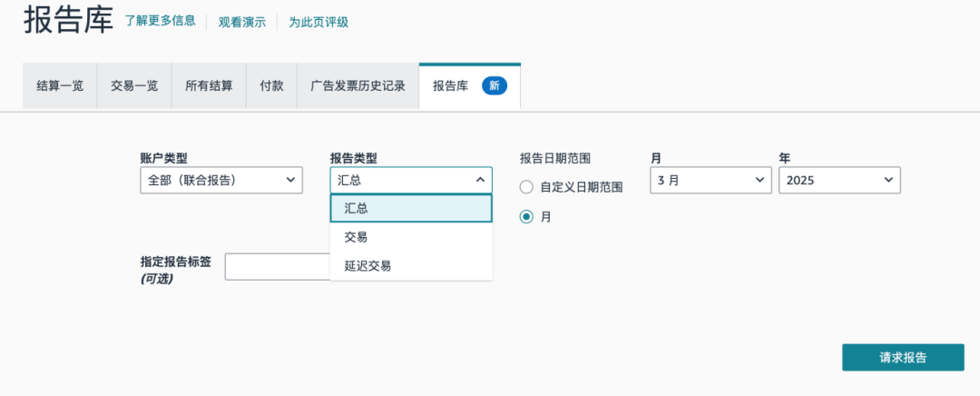The image size is (980, 396).
Task: Select the 月 radio button
Action: point(526,217)
